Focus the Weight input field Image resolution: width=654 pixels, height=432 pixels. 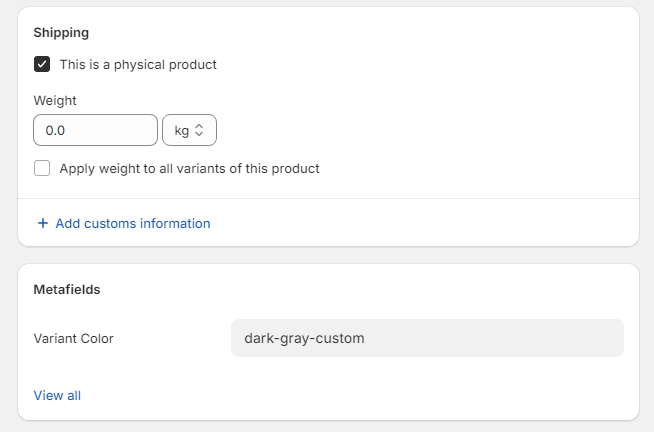(x=95, y=130)
